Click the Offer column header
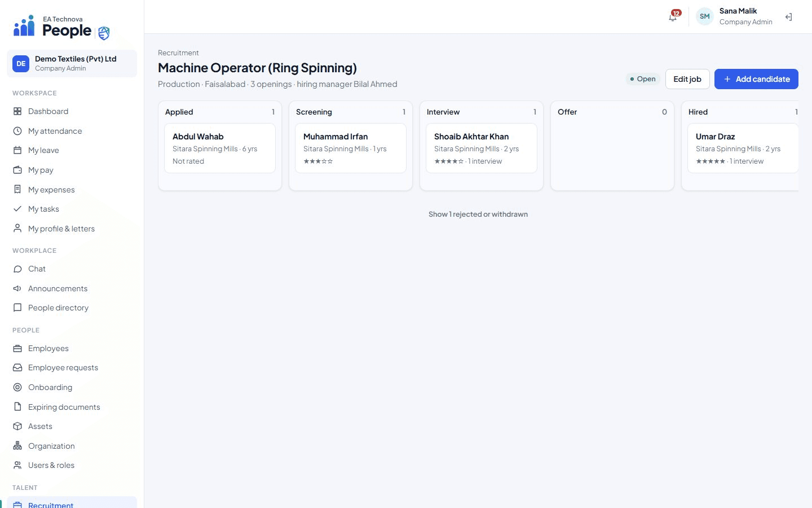 point(612,112)
